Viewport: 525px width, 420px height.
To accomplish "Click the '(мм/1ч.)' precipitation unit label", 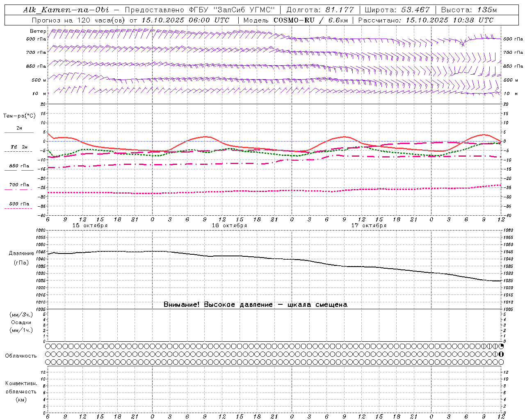I will coord(21,330).
